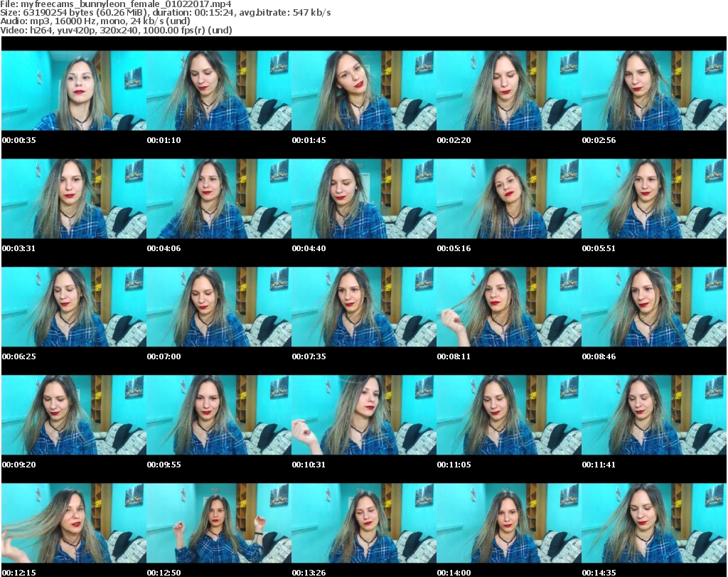Select the thumbnail frame at 00:05:51

click(654, 198)
